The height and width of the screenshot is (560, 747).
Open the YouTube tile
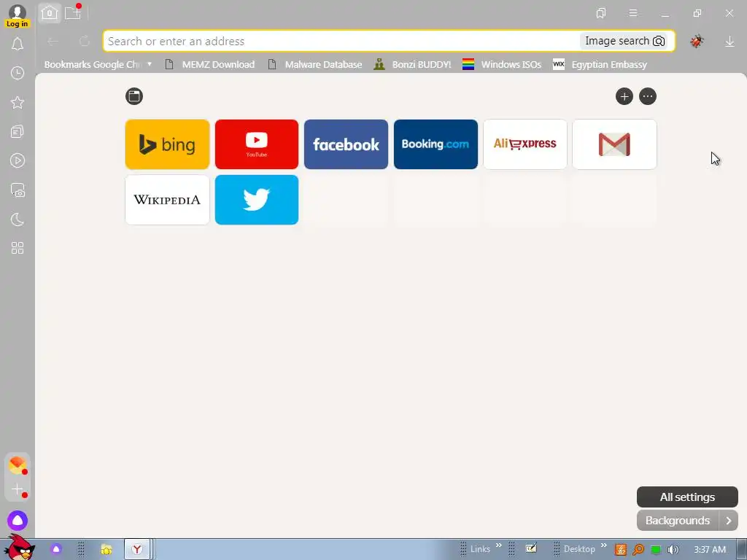point(257,144)
